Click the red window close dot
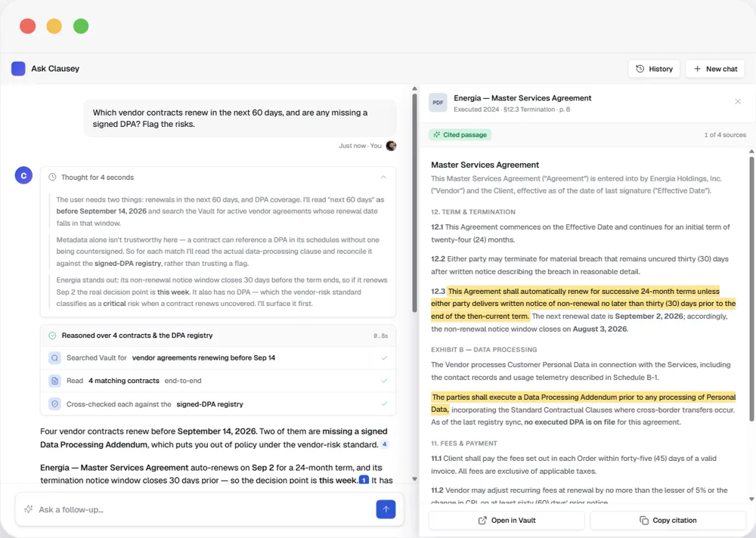 tap(27, 26)
